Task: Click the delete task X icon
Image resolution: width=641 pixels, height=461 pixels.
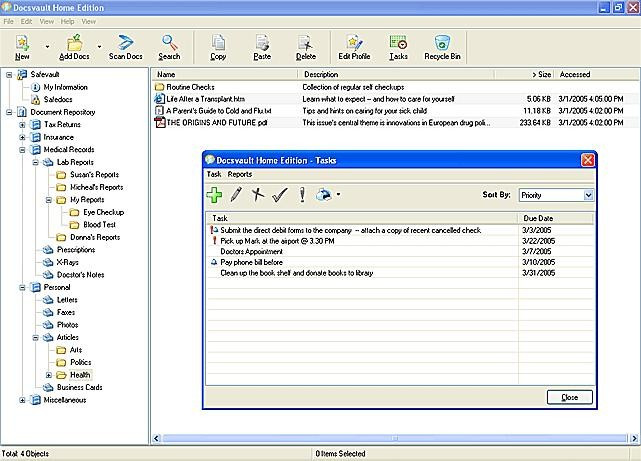Action: [x=258, y=195]
